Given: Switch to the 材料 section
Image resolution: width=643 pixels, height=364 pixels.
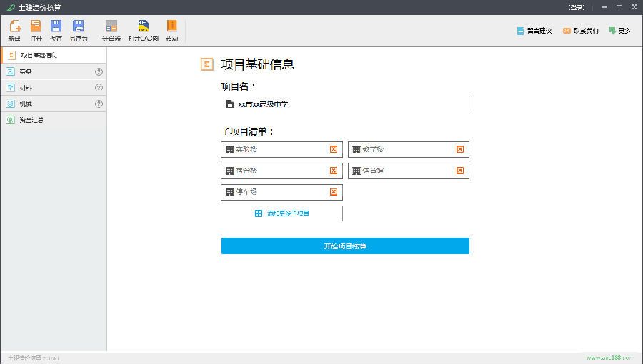Looking at the screenshot, I should (54, 88).
